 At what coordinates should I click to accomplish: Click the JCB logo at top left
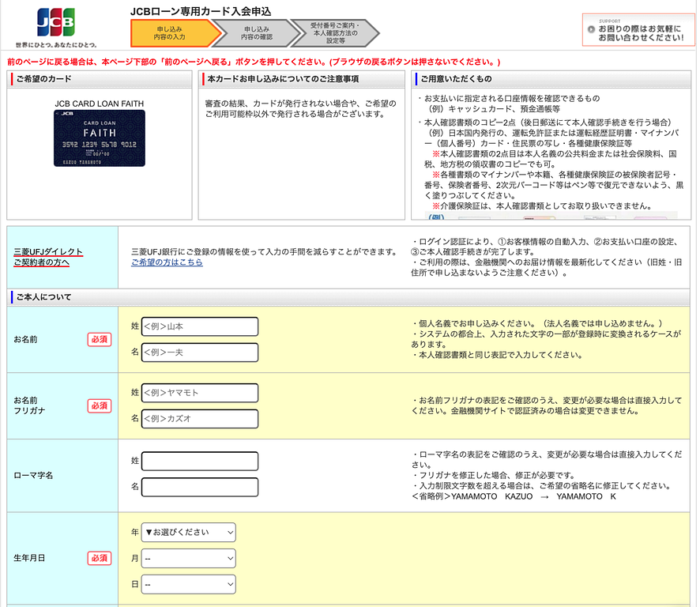[x=58, y=16]
